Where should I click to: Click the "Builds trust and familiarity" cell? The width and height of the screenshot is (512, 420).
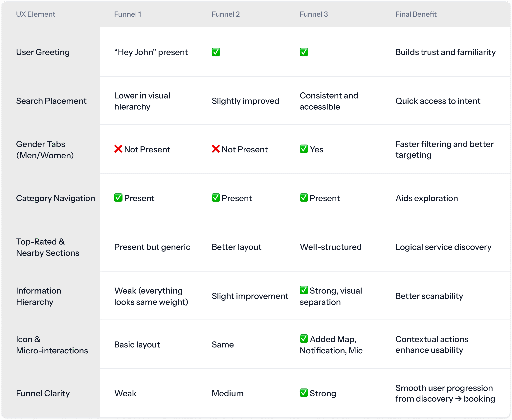[445, 52]
